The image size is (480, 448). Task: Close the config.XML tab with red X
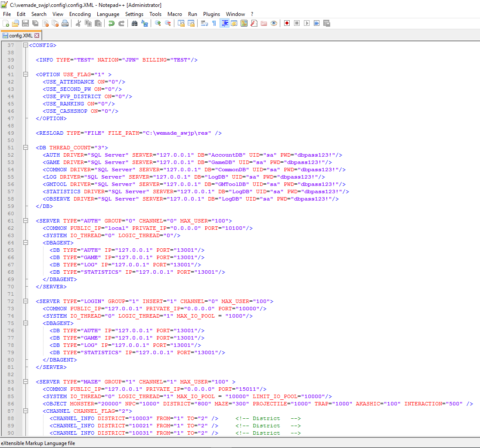pyautogui.click(x=37, y=35)
